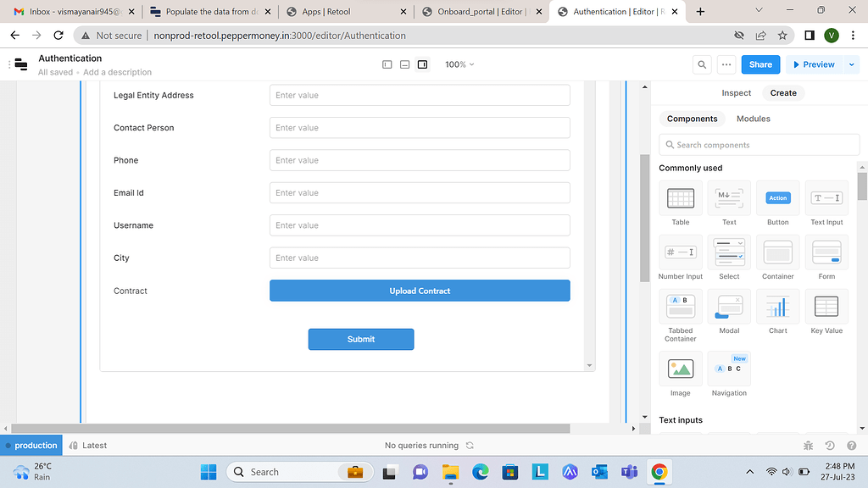The image size is (868, 488).
Task: Open the Latest branch selector
Action: pos(88,445)
